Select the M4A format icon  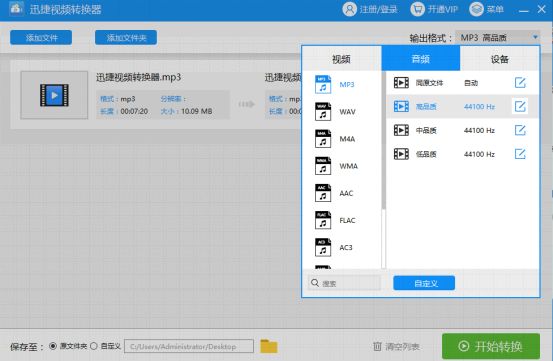323,139
